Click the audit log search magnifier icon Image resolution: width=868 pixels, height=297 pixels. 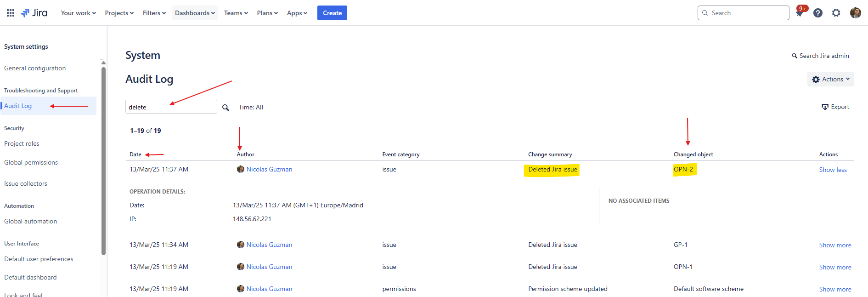225,108
